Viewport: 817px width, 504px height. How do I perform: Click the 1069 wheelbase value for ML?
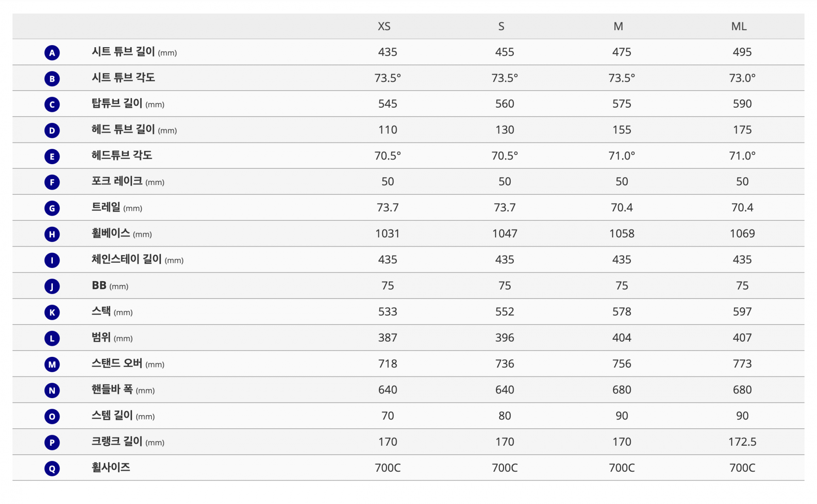742,233
